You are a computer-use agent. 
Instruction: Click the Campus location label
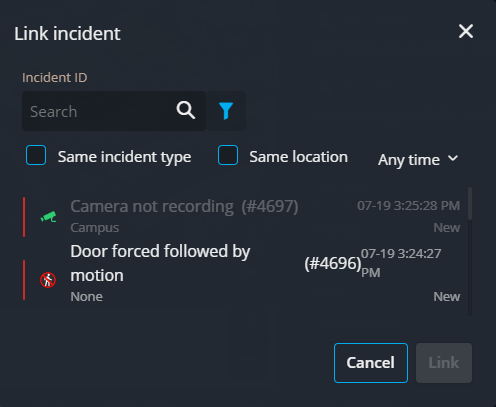[x=95, y=228]
